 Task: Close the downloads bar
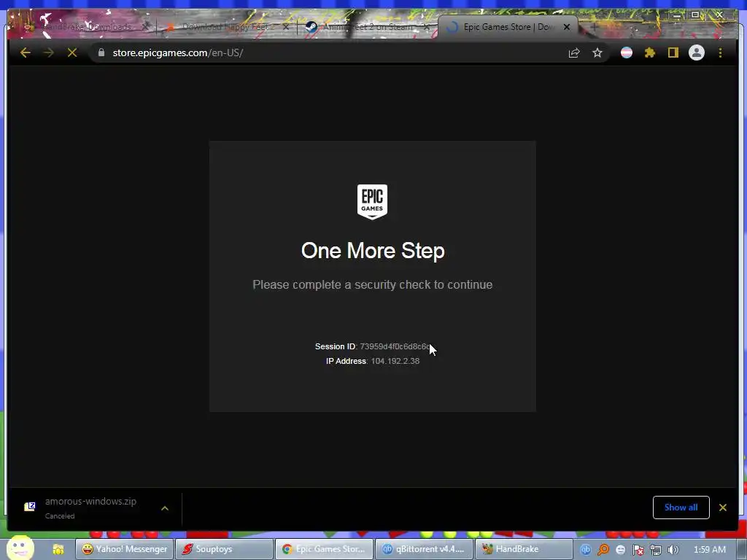point(723,507)
